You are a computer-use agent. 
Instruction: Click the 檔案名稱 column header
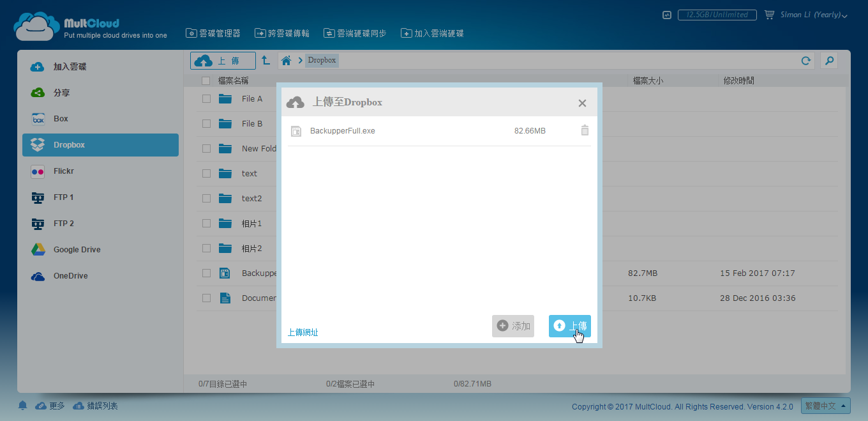coord(233,80)
